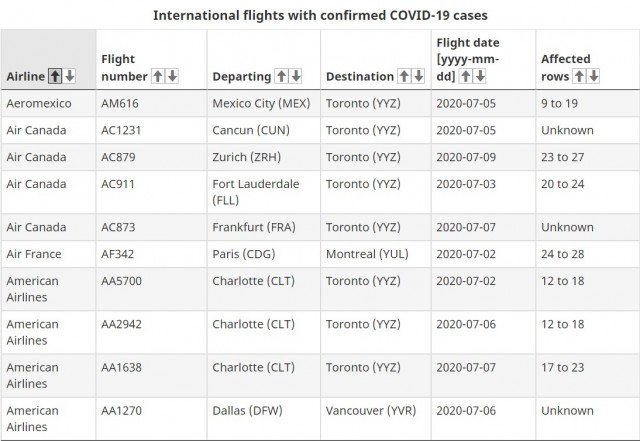Sort Affected rows ascending arrow
Image resolution: width=640 pixels, height=441 pixels.
(579, 76)
